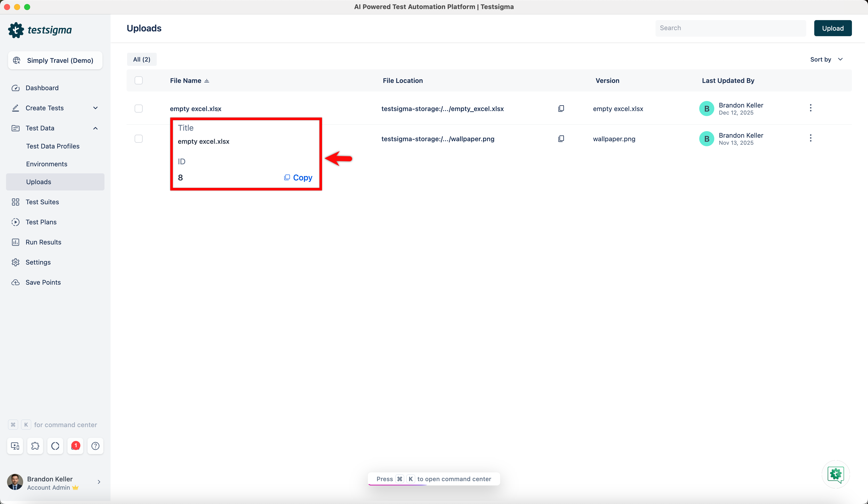Expand the Create Tests menu chevron
This screenshot has height=504, width=868.
[95, 108]
